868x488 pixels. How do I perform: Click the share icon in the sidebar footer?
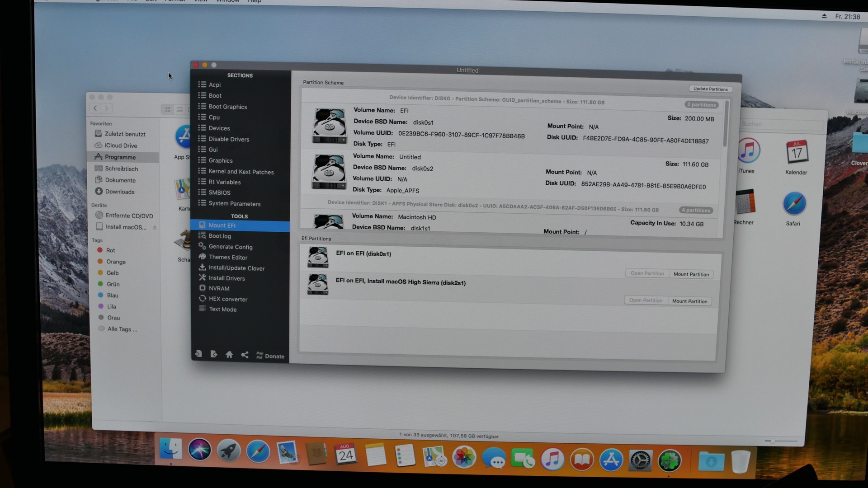[245, 355]
